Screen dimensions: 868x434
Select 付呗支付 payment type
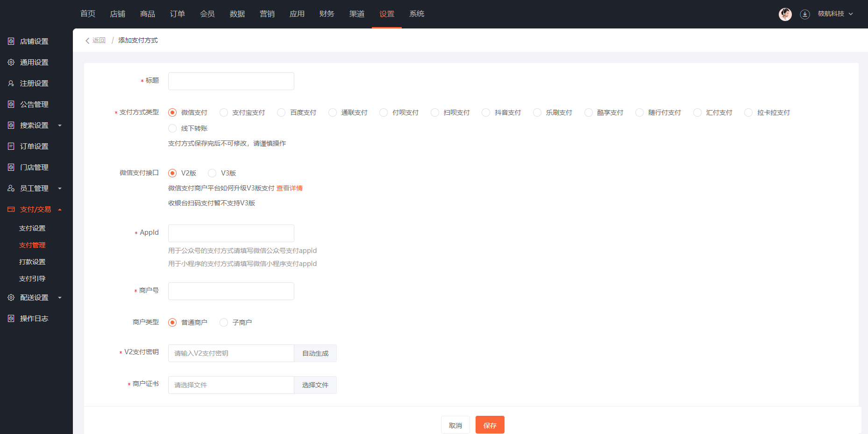click(x=384, y=112)
